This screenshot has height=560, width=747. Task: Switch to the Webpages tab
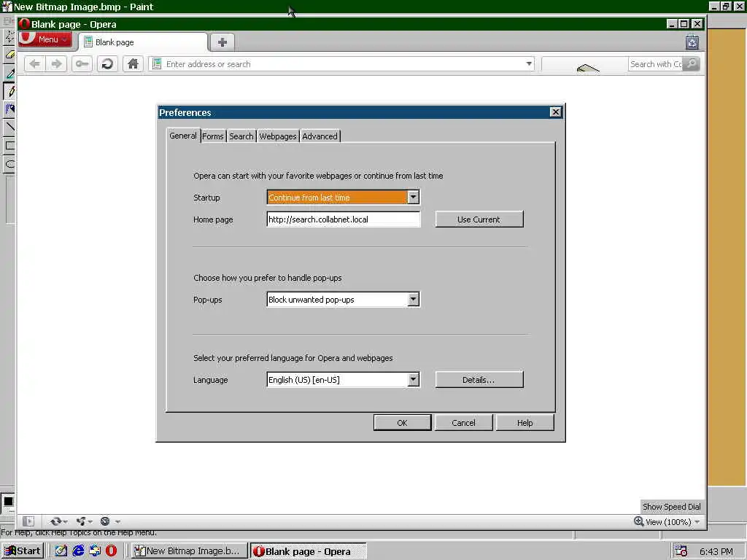278,136
